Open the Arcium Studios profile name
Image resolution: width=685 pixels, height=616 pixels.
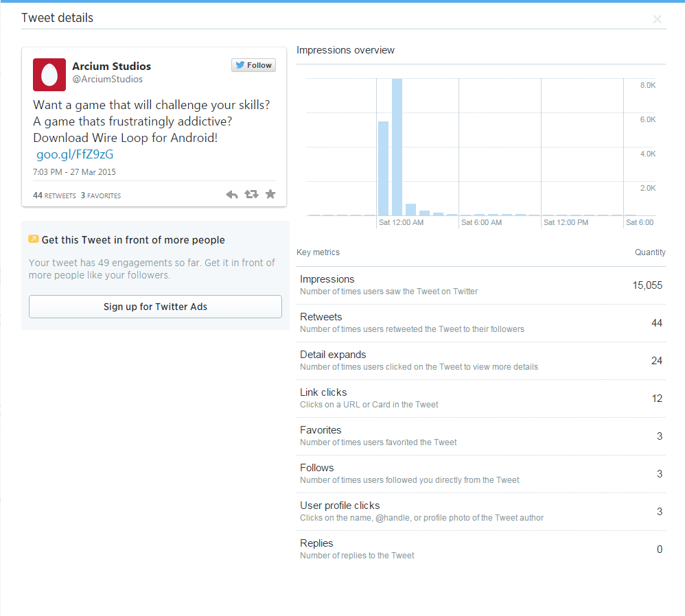coord(111,66)
